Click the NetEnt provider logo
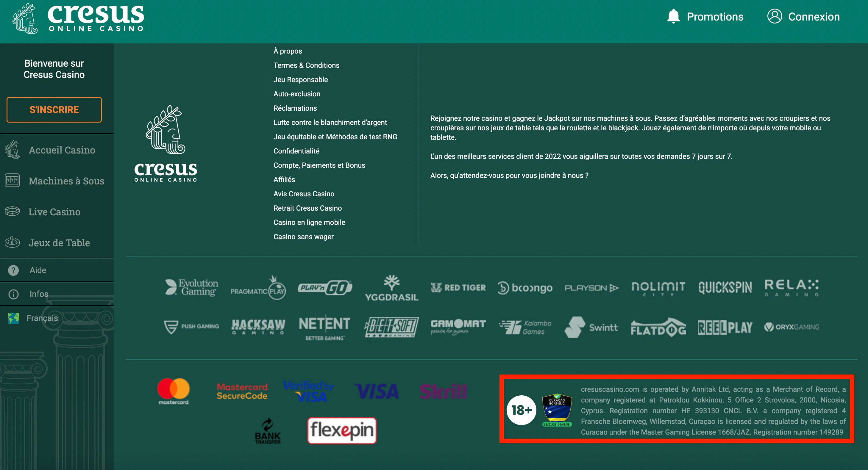The image size is (868, 470). [x=324, y=327]
